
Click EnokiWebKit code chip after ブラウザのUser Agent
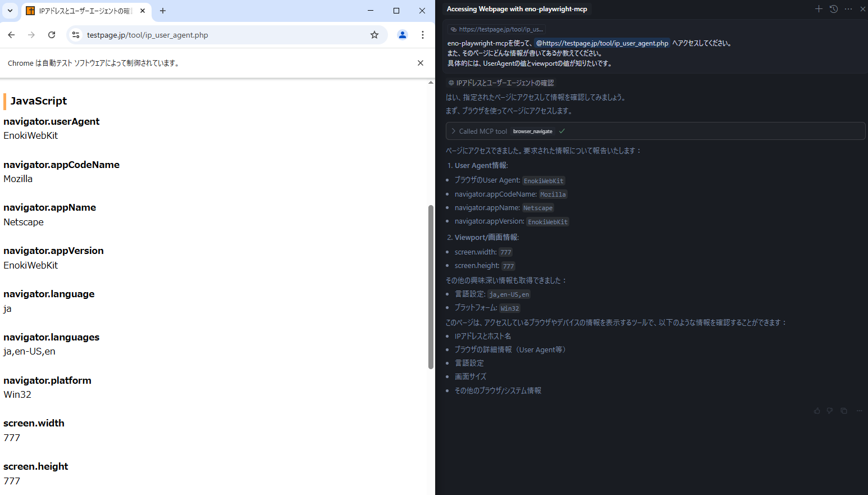click(x=543, y=181)
